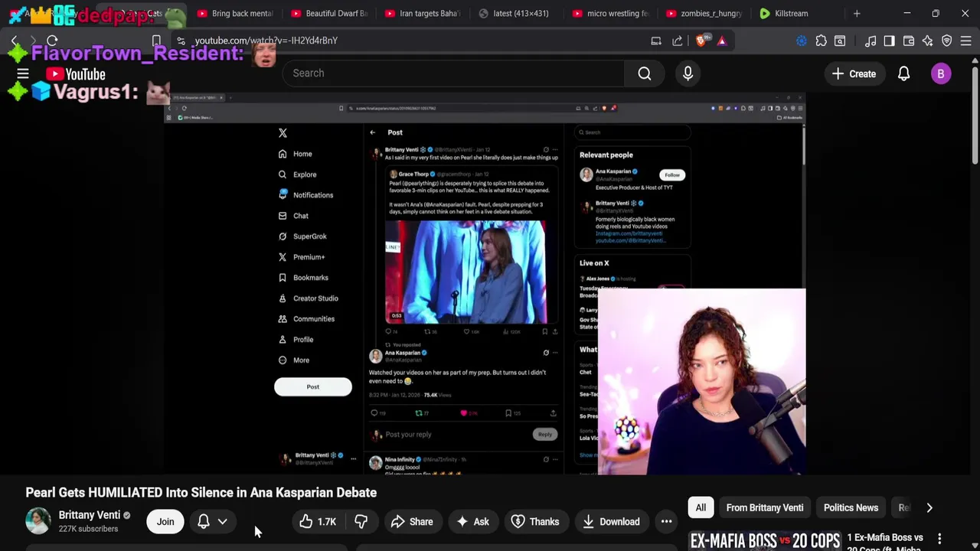Show more filter chips with right chevron
Image resolution: width=980 pixels, height=551 pixels.
929,507
